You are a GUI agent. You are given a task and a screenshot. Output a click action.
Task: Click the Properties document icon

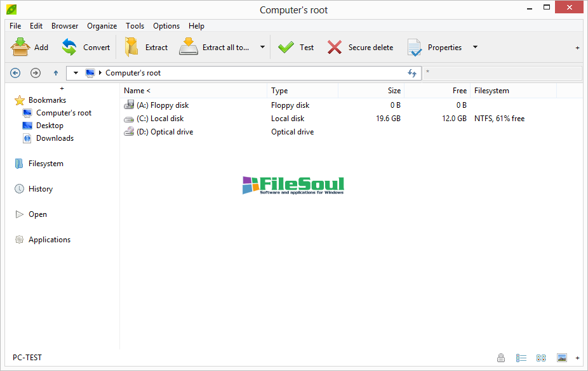coord(415,48)
